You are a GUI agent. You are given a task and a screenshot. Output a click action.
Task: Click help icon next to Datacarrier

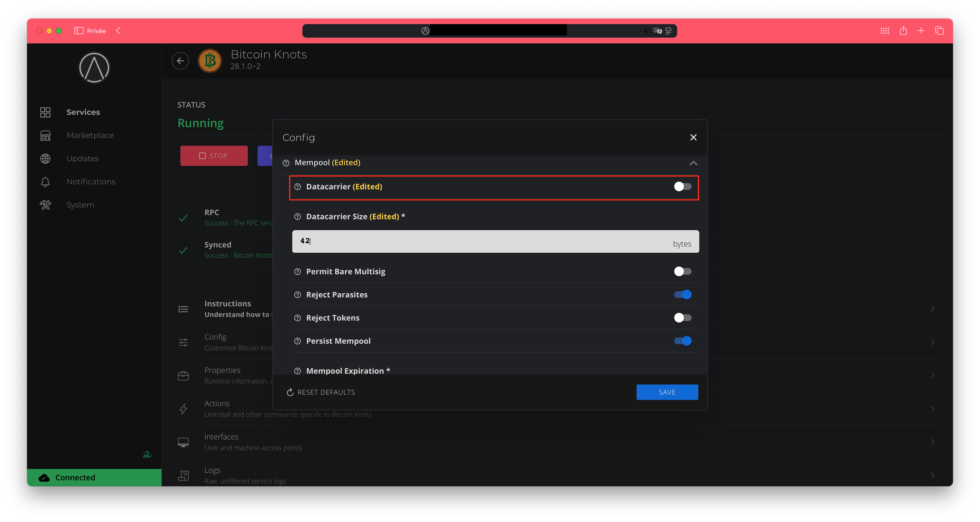298,187
